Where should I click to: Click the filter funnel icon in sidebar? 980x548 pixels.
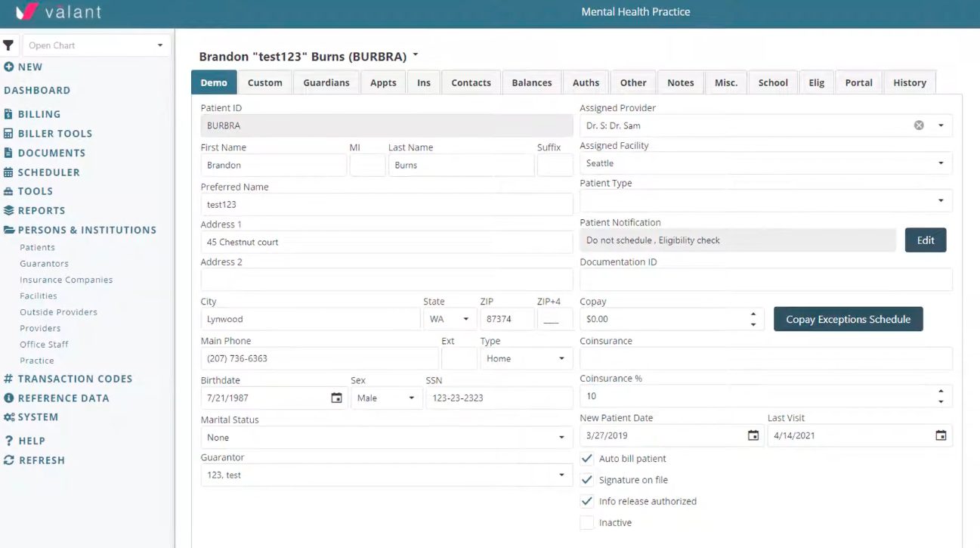[x=8, y=45]
